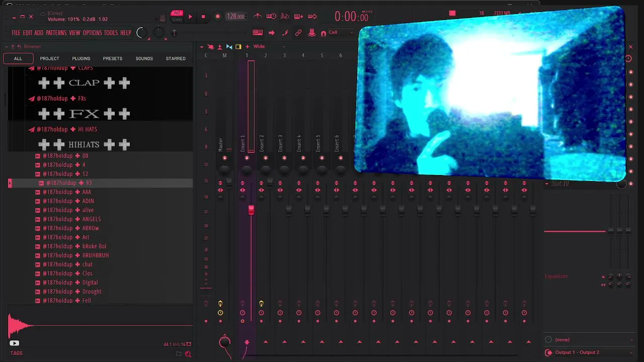This screenshot has height=362, width=644.
Task: Switch to SONG mode
Action: point(177,20)
